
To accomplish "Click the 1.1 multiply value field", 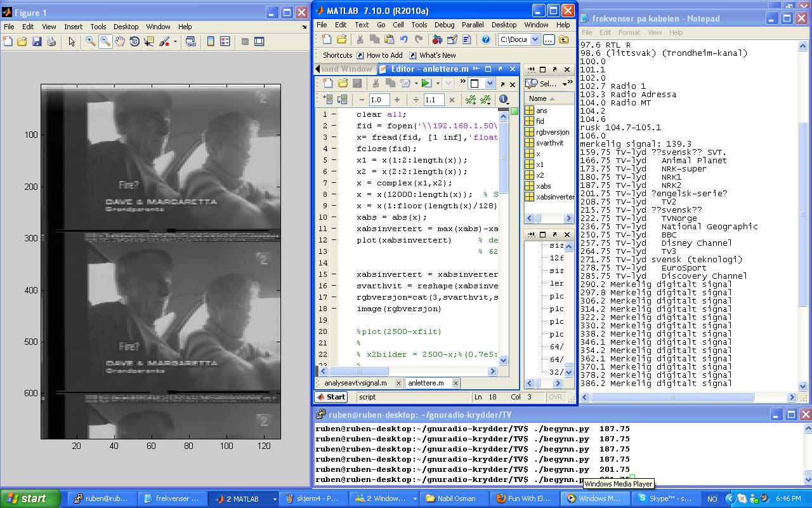I will [x=434, y=100].
